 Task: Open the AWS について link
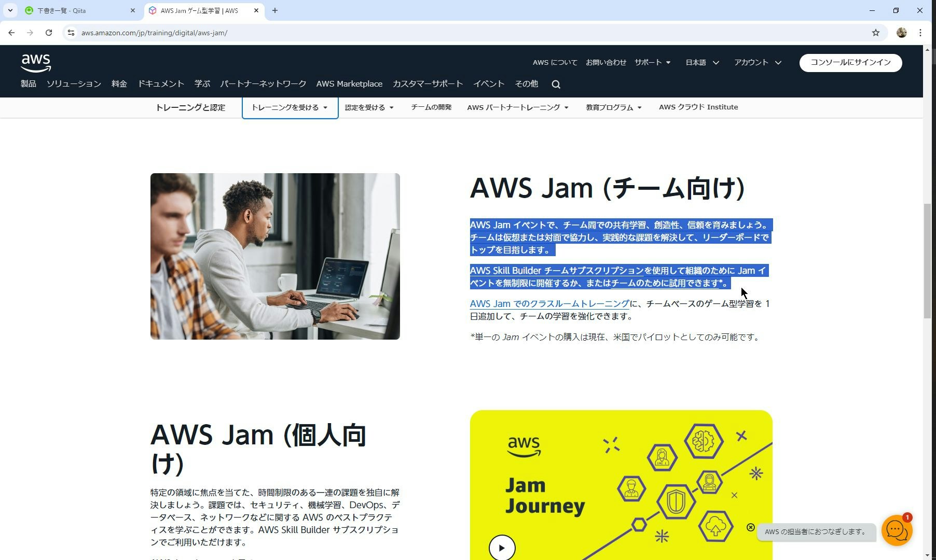coord(555,62)
